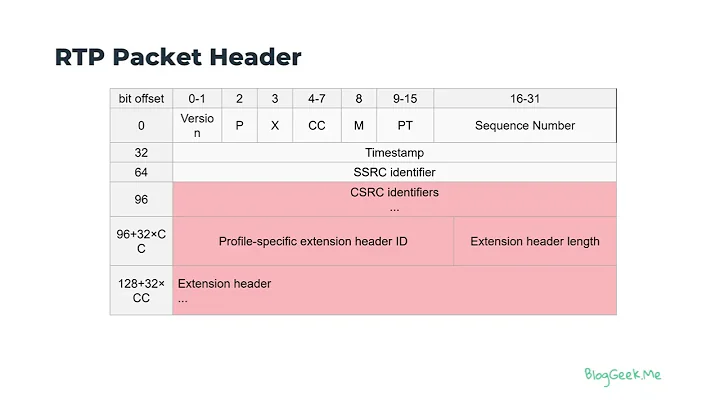This screenshot has height=404, width=720.
Task: Select the "64" bit offset cell
Action: 141,172
